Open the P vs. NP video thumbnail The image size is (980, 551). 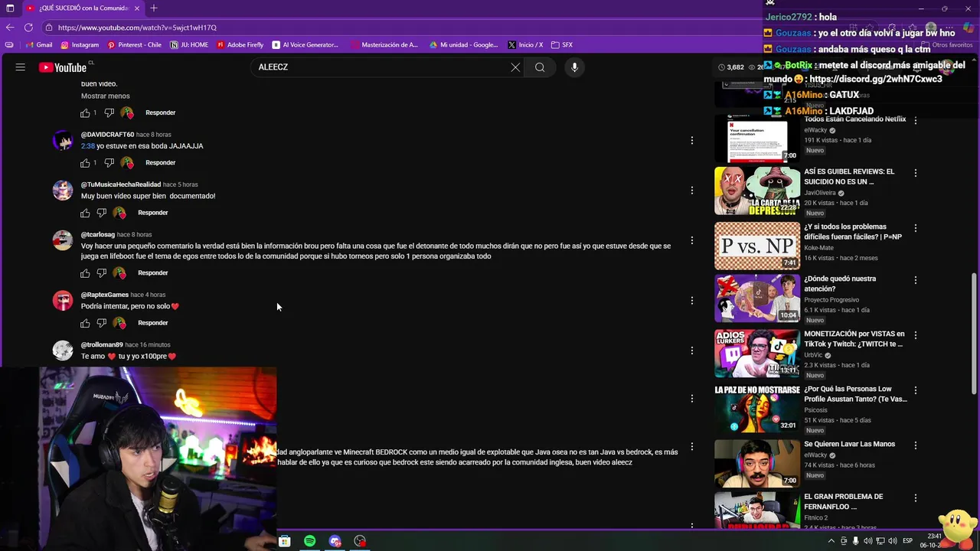click(x=757, y=246)
